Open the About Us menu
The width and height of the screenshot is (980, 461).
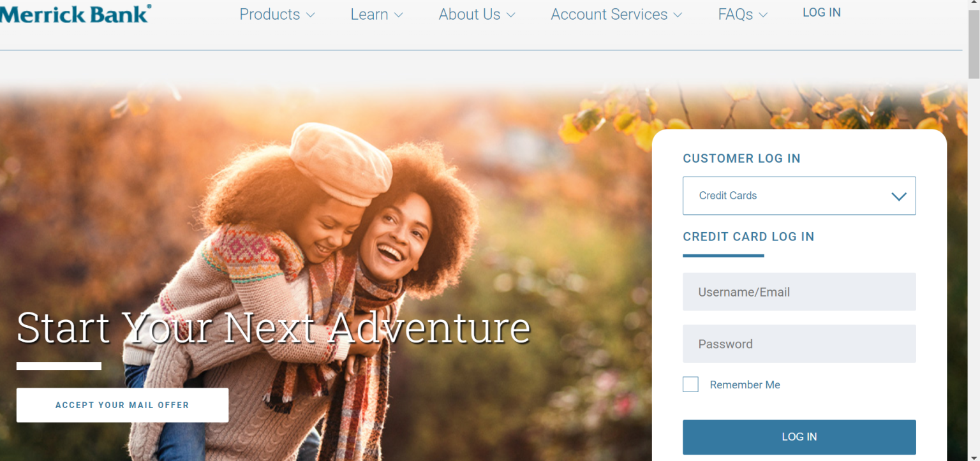pyautogui.click(x=477, y=15)
